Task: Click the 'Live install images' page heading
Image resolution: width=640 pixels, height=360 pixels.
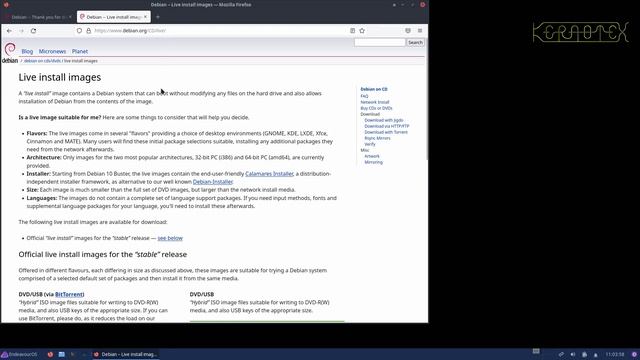Action: pos(60,77)
